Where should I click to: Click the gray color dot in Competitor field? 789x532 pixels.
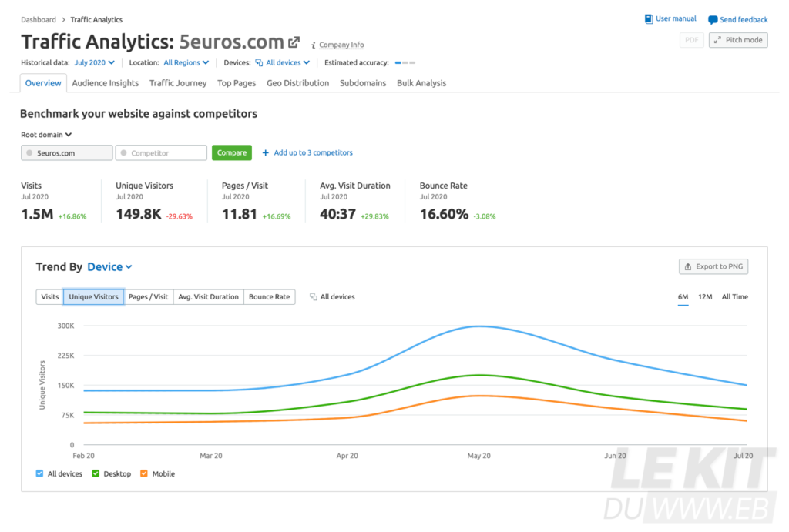[x=124, y=153]
